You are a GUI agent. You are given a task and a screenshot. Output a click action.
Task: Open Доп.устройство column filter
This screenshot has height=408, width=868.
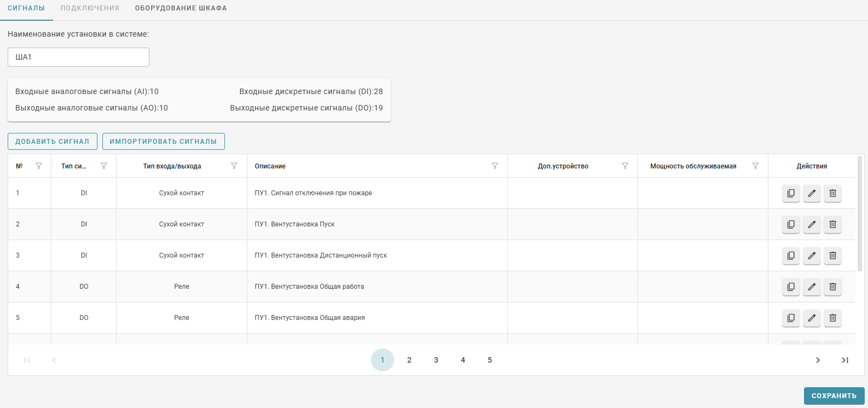[625, 166]
